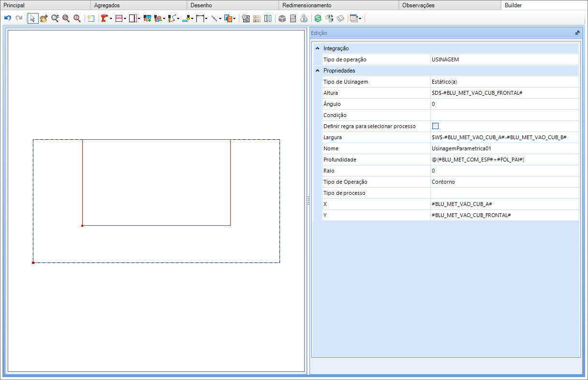Collapse the Propriedades section
This screenshot has height=380, width=588.
coord(317,71)
